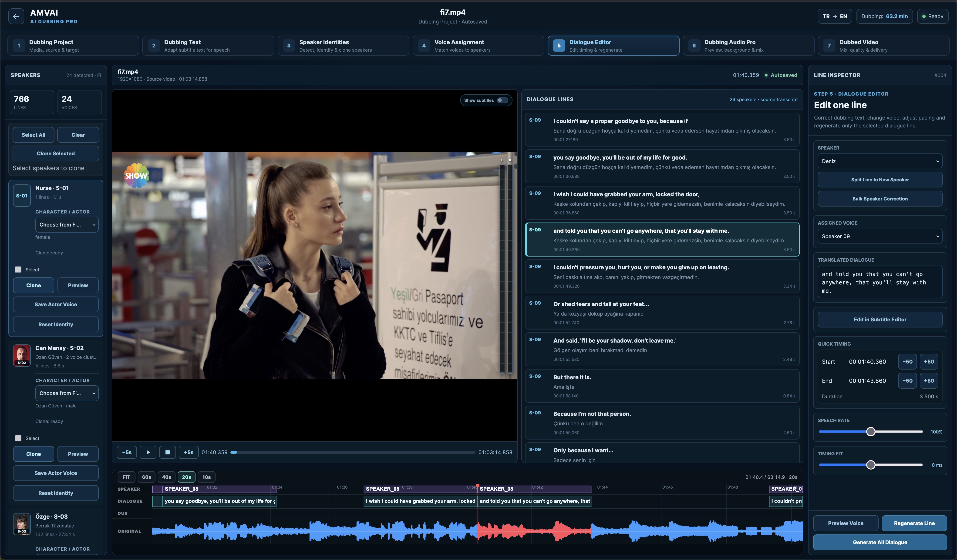Open step 4 Voice Assignment
The width and height of the screenshot is (957, 560).
pos(478,46)
